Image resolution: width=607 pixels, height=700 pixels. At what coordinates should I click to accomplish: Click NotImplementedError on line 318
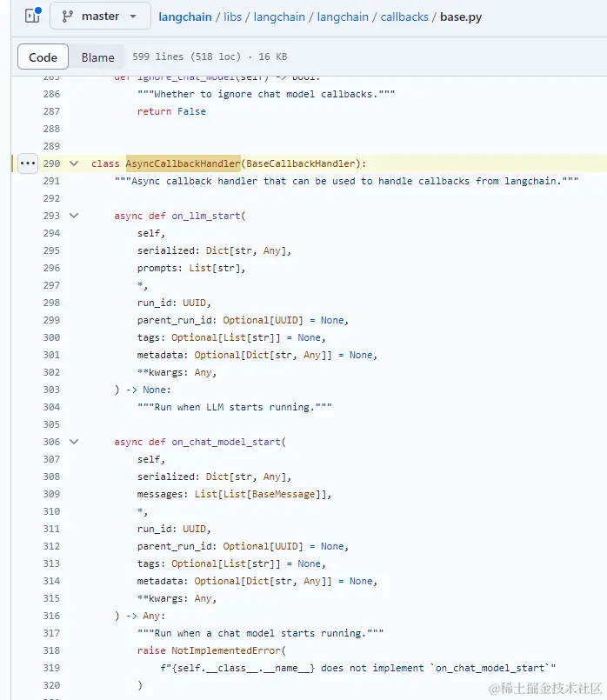226,650
